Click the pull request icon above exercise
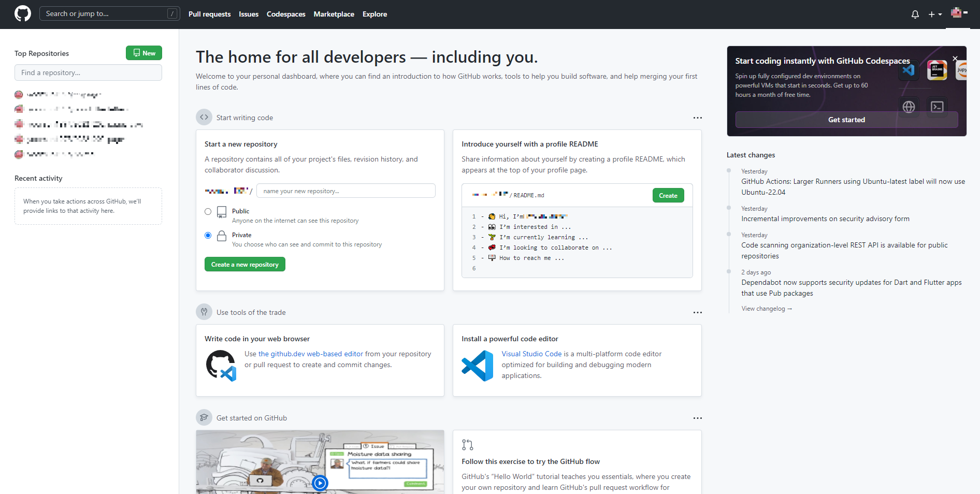980x494 pixels. 467,444
